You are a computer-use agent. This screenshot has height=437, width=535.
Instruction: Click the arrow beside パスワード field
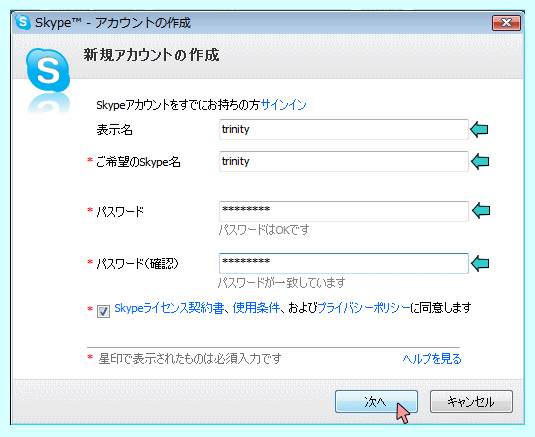(x=481, y=211)
